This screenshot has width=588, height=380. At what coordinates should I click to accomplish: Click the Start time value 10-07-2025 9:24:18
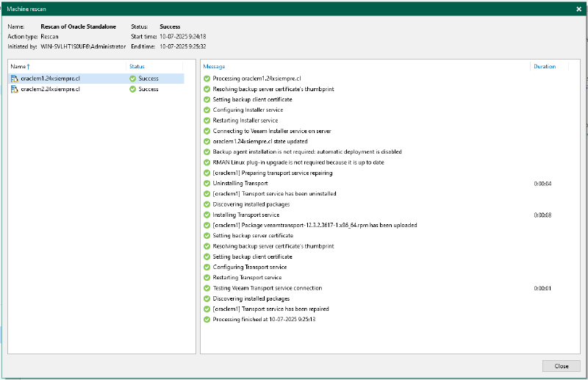click(x=182, y=37)
